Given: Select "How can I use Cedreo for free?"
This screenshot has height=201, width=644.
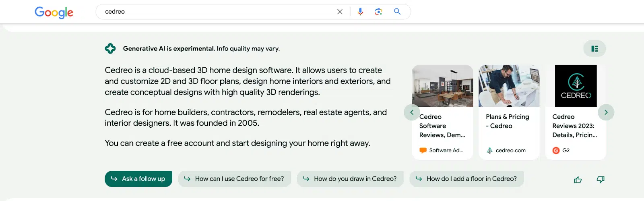Looking at the screenshot, I should pyautogui.click(x=234, y=179).
